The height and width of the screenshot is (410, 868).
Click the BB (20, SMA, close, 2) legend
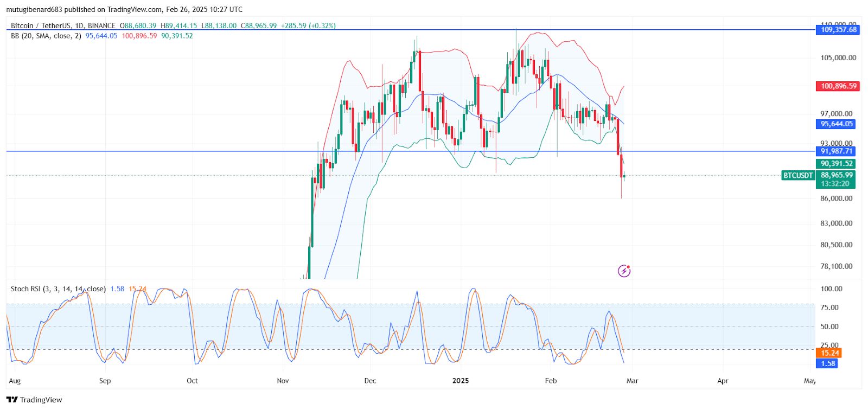pos(46,36)
